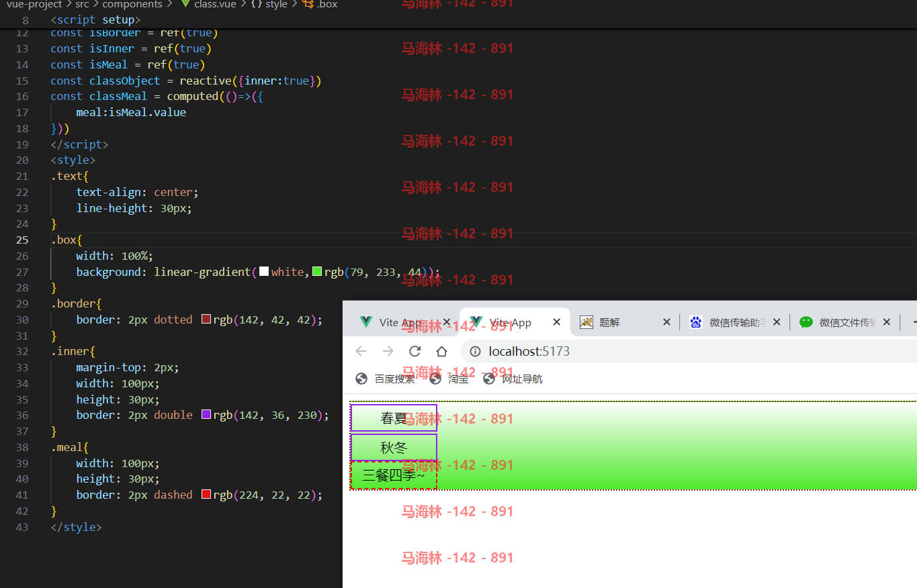Viewport: 917px width, 588px height.
Task: Close the 题解 browser tab
Action: point(666,322)
